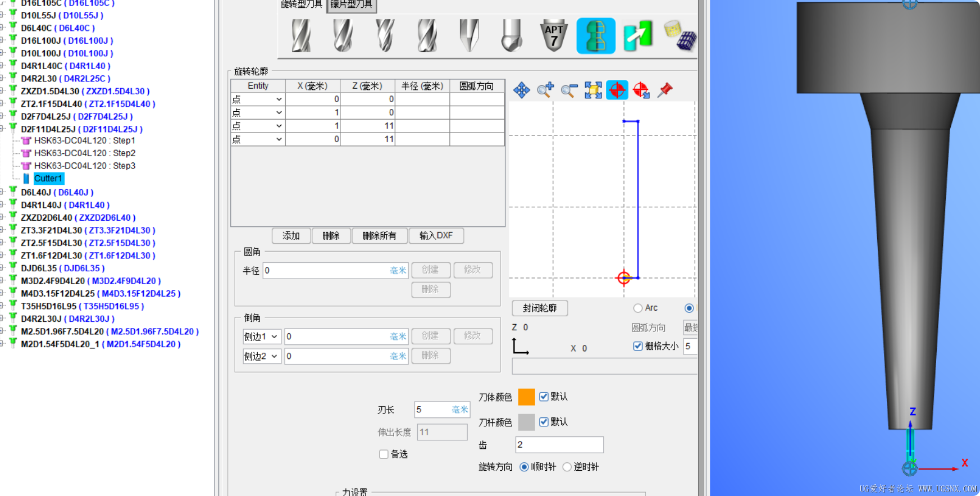Screen dimensions: 980x496
Task: Open the gray 刀杆颜色 color swatch
Action: tap(526, 422)
